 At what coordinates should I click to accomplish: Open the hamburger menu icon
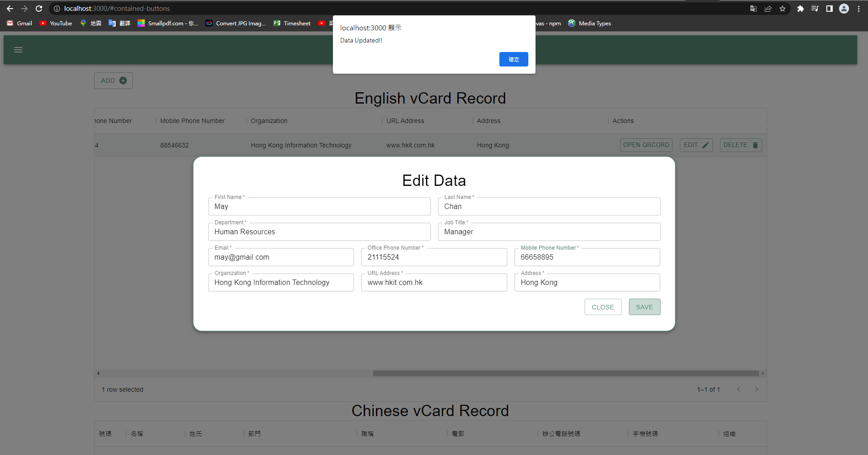tap(18, 50)
